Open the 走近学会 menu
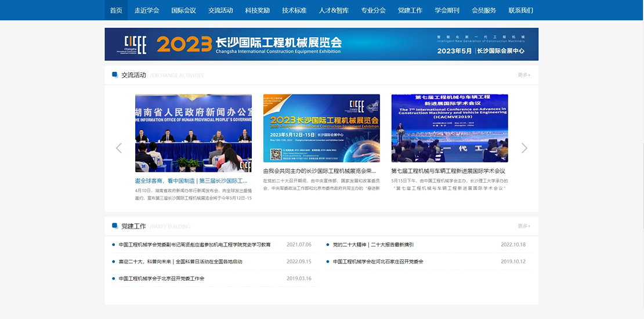Image resolution: width=644 pixels, height=319 pixels. pos(147,10)
